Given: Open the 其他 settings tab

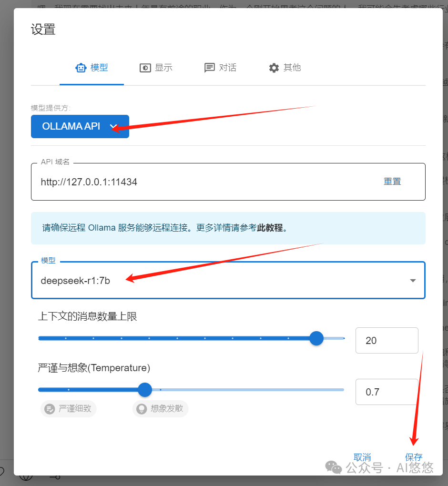Looking at the screenshot, I should [285, 68].
